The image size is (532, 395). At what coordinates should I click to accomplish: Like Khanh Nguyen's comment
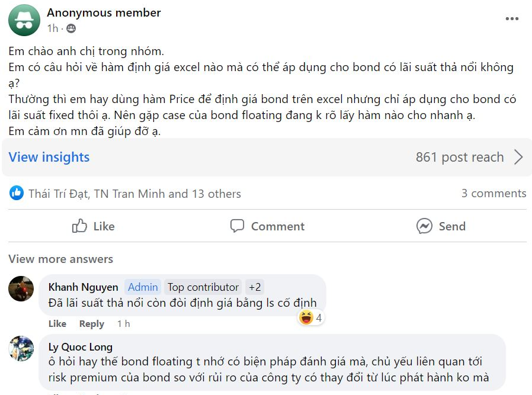tap(57, 323)
